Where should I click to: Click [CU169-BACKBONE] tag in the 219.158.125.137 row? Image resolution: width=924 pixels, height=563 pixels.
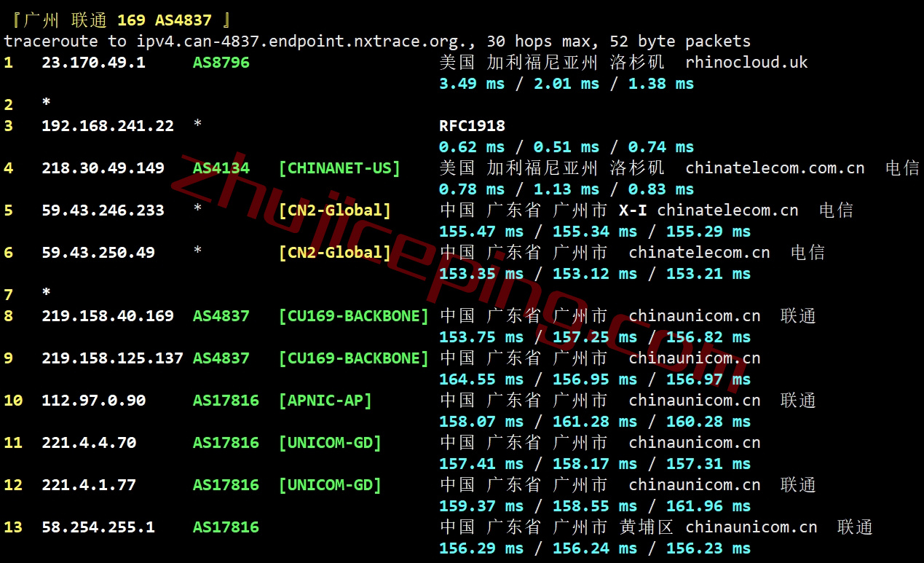pos(354,358)
